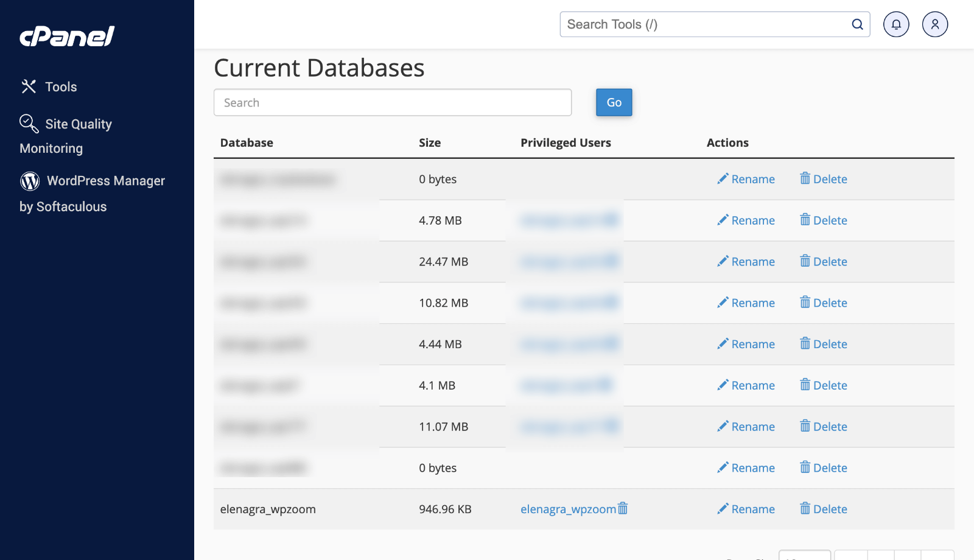Click the Site Quality Monitoring magnifier icon
Image resolution: width=974 pixels, height=560 pixels.
28,124
